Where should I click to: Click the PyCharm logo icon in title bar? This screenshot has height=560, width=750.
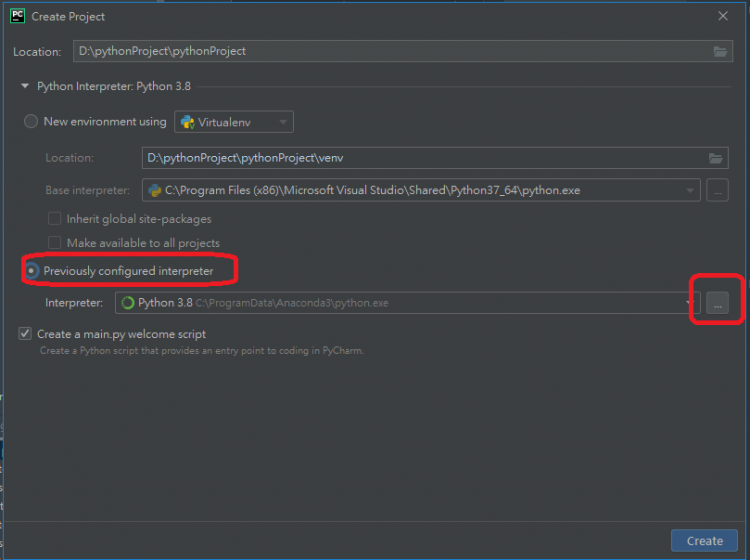(18, 16)
